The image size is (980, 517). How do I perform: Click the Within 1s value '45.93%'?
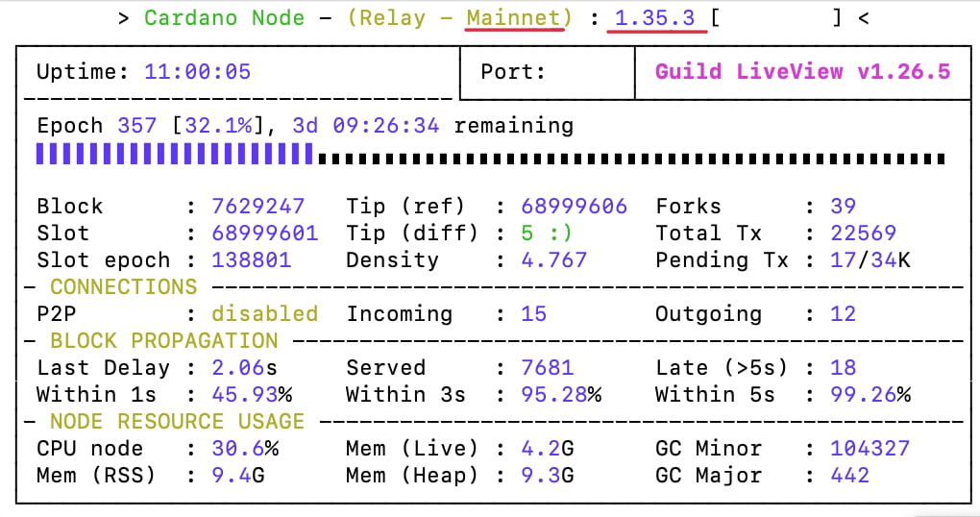(252, 394)
